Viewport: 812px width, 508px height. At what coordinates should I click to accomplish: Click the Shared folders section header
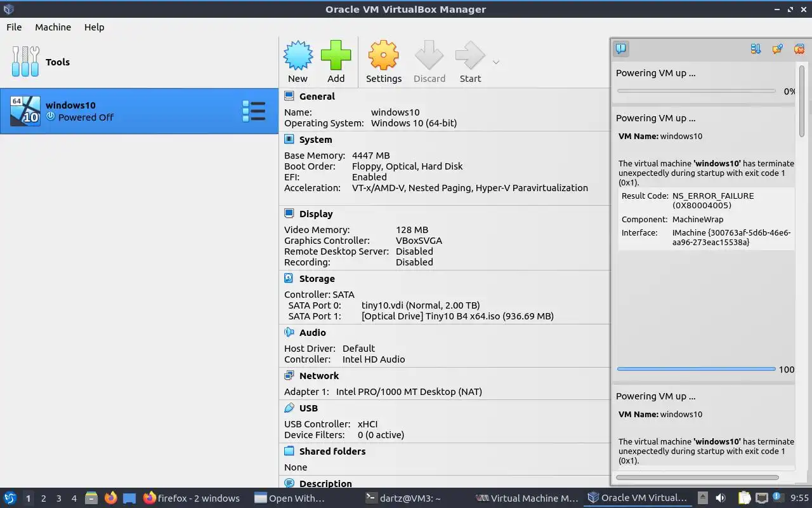332,451
